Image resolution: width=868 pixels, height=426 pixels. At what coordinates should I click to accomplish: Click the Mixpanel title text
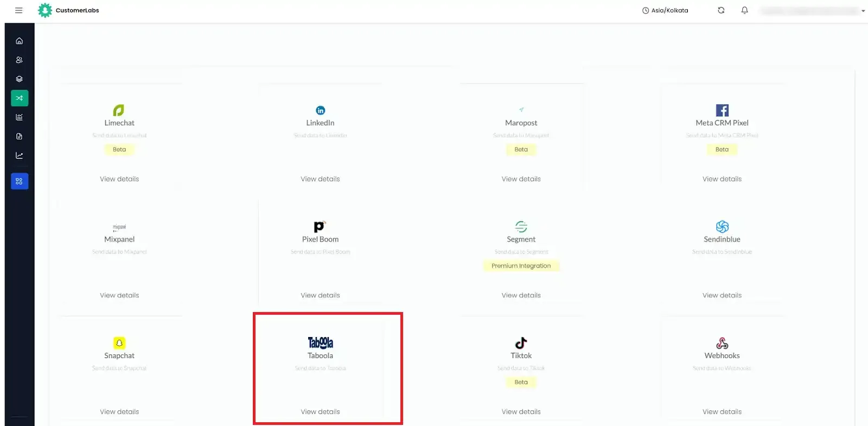coord(119,239)
